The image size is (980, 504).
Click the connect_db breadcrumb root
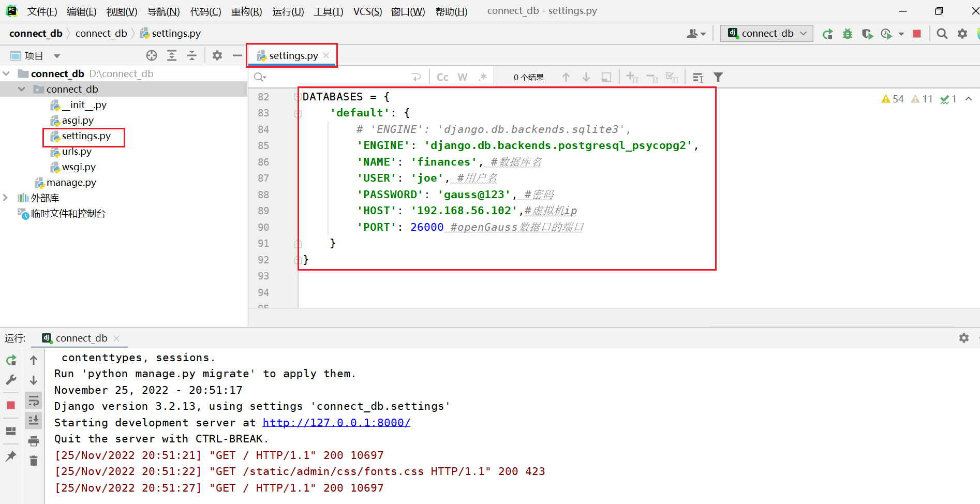[x=36, y=33]
